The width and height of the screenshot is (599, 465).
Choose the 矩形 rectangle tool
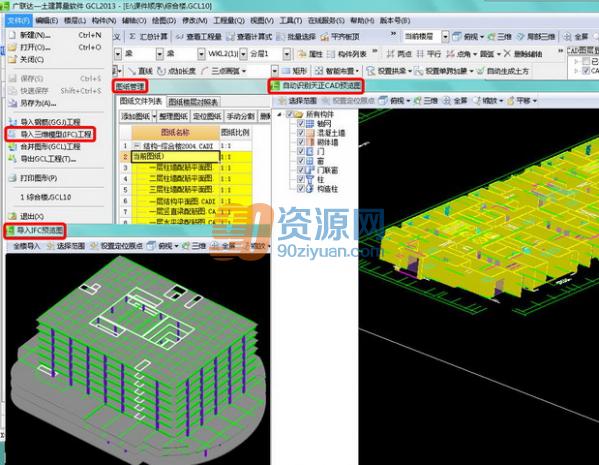295,71
